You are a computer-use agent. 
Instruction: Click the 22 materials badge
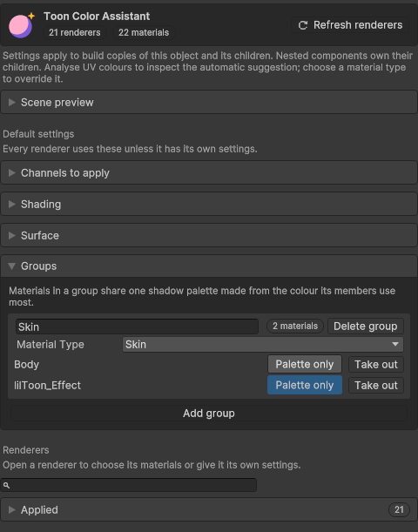[144, 32]
